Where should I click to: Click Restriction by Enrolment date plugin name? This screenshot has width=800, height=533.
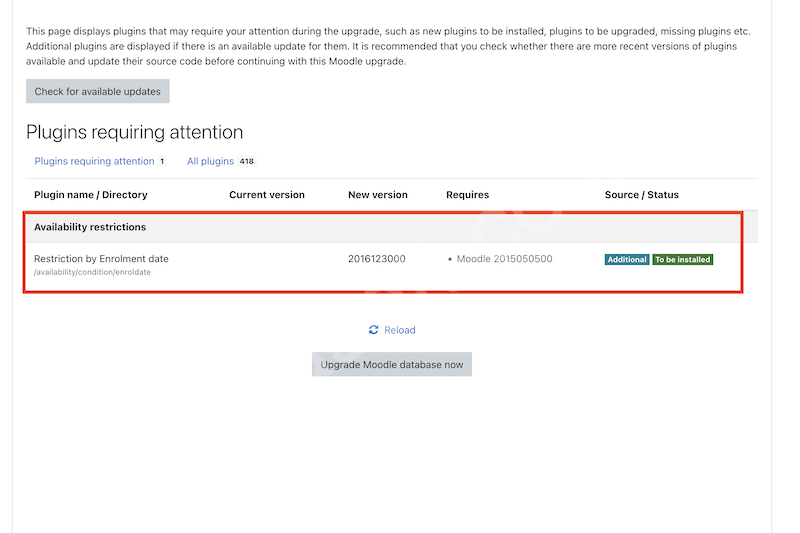pos(101,259)
